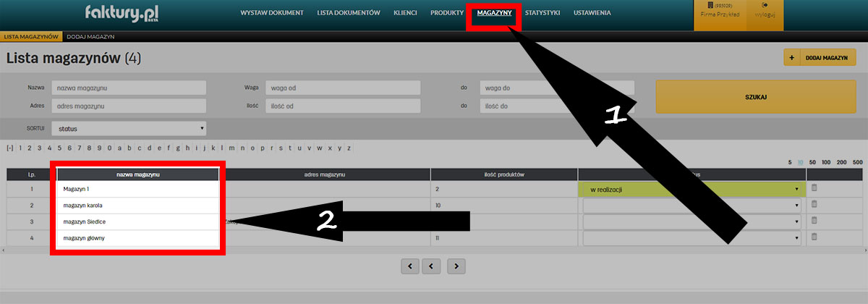Remove magazyn główny via trash icon
Image resolution: width=868 pixels, height=304 pixels.
point(814,237)
